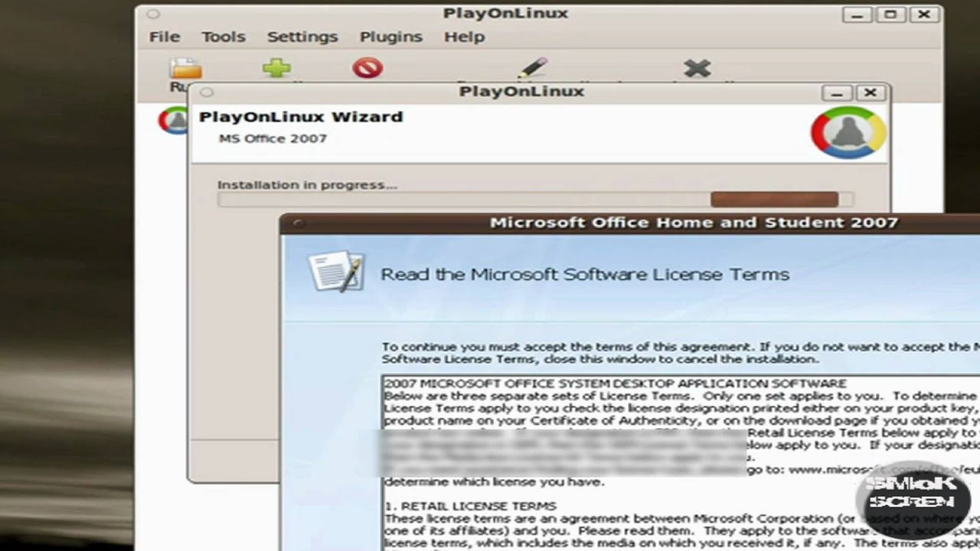
Task: Minimize the PlayOnLinux Wizard window
Action: 837,93
